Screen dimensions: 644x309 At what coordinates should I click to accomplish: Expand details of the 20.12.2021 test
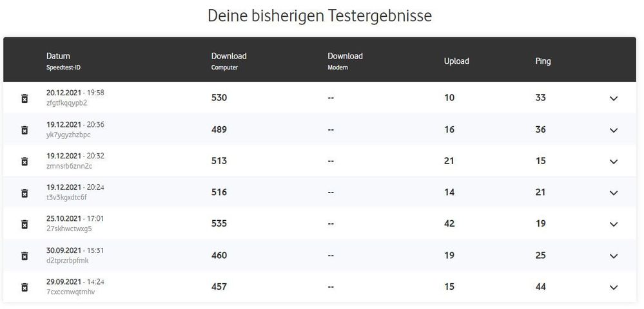(x=613, y=98)
